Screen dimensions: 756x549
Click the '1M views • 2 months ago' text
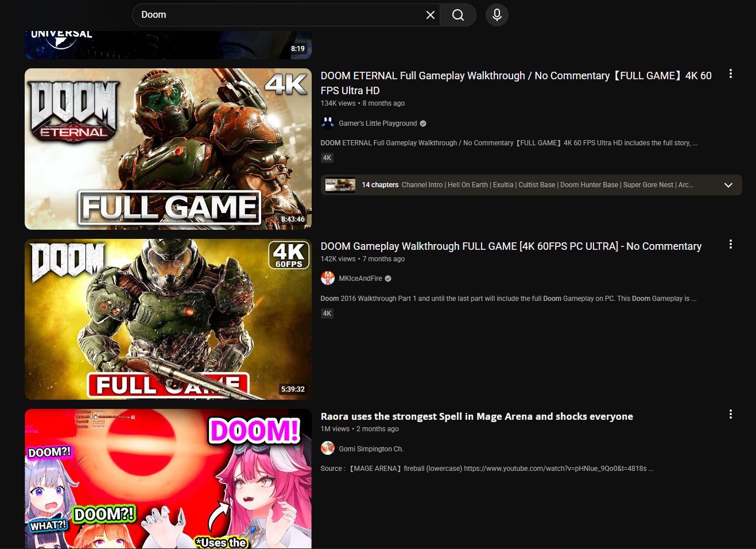coord(359,429)
